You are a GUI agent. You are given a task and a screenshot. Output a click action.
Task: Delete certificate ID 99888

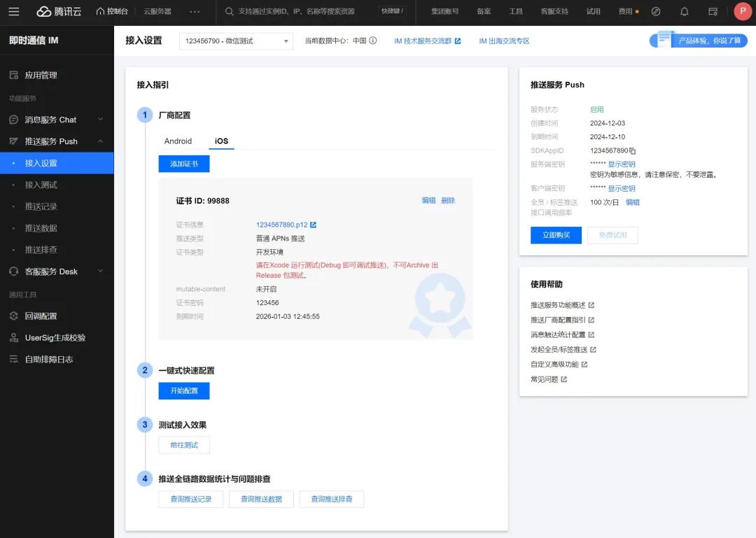pos(448,201)
